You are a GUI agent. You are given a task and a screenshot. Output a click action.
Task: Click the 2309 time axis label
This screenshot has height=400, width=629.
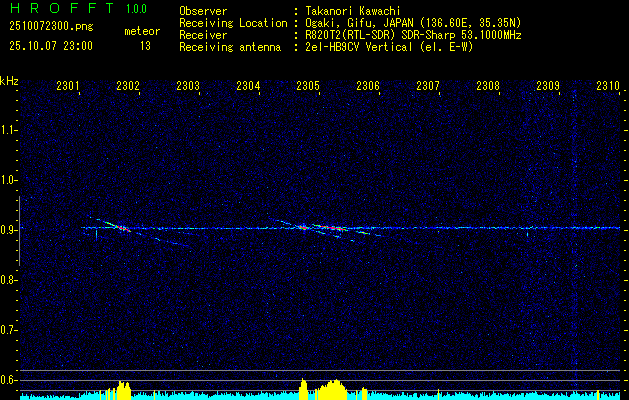coord(548,86)
